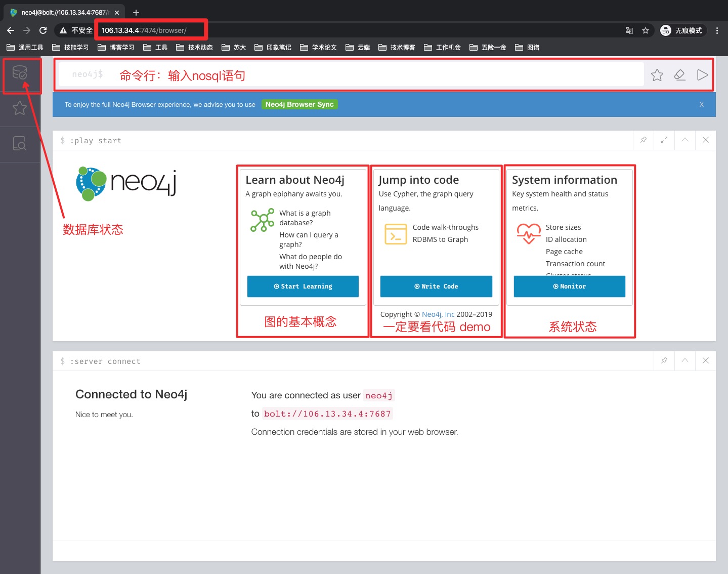Click the terminal icon in Jump into code
Image resolution: width=728 pixels, height=574 pixels.
pyautogui.click(x=396, y=234)
